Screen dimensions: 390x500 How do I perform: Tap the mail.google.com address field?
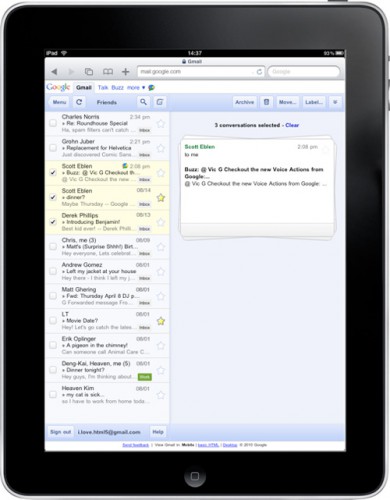point(201,72)
